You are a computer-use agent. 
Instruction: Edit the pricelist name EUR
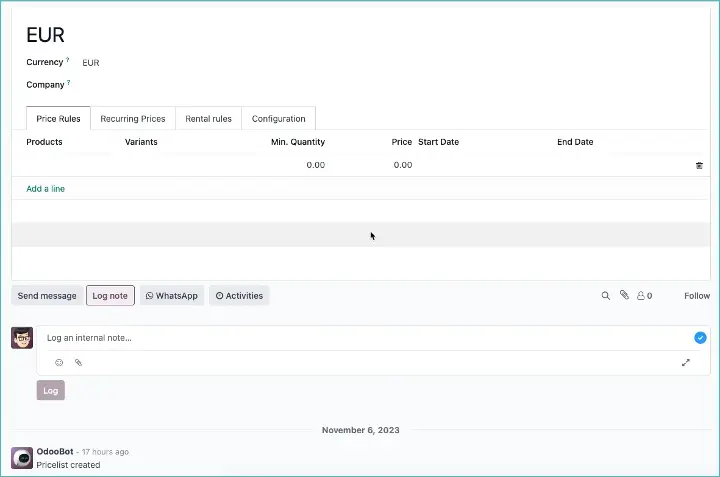tap(45, 35)
